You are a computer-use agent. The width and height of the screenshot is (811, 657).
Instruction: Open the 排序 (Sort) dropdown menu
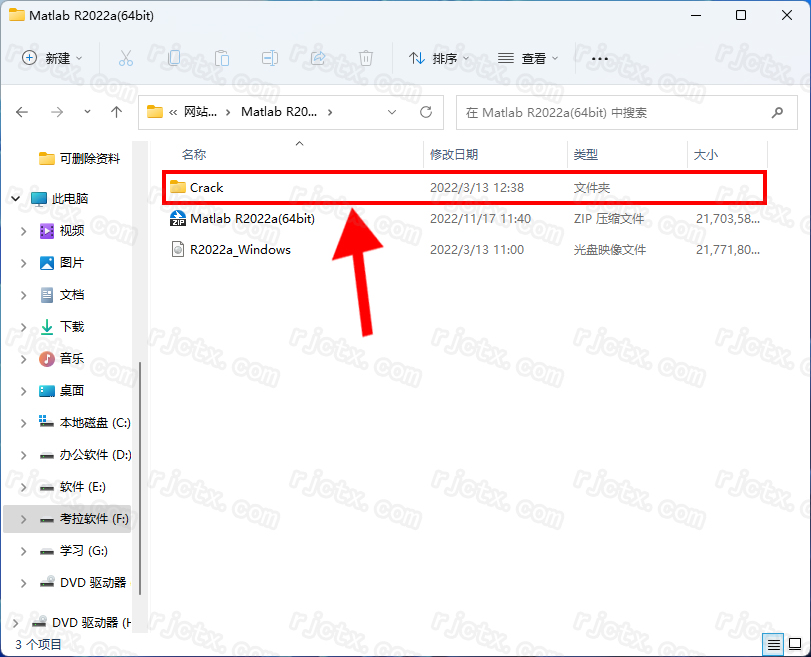440,59
